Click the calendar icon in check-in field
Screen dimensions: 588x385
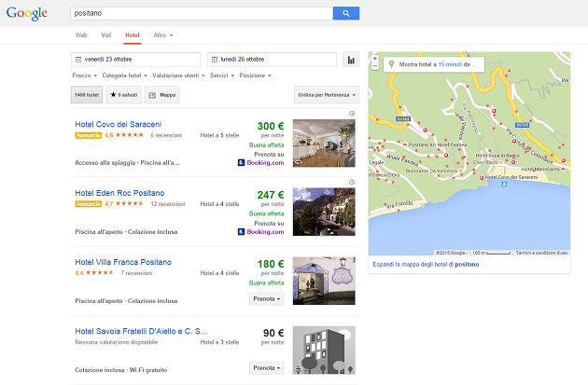point(78,60)
